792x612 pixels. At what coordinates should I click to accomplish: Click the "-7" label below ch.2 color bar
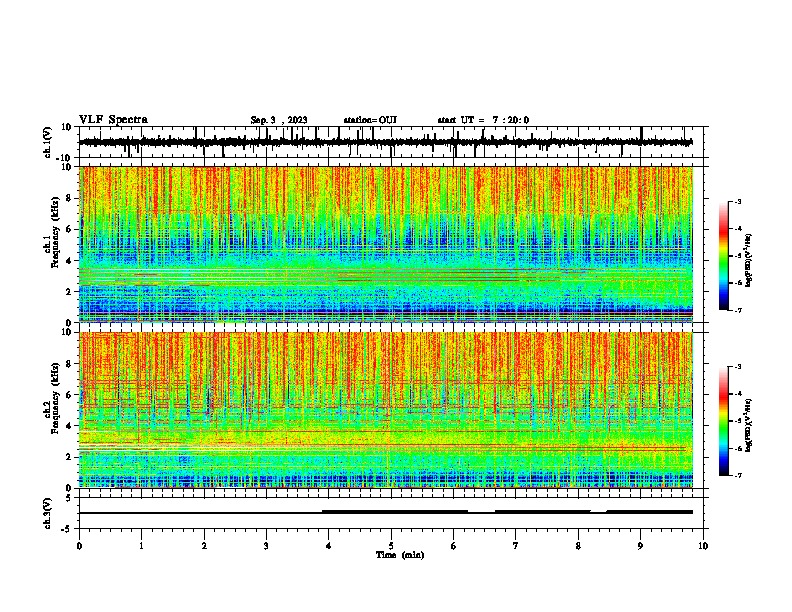738,475
